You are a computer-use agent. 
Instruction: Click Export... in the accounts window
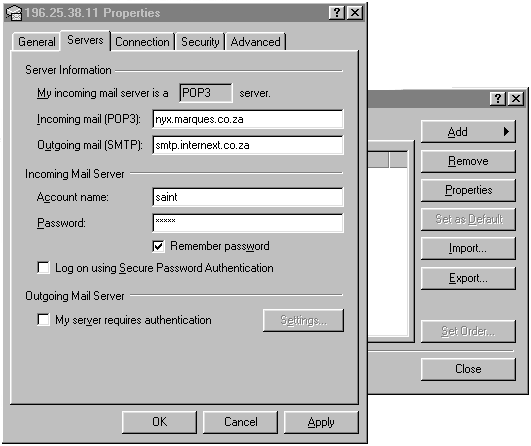click(x=468, y=278)
